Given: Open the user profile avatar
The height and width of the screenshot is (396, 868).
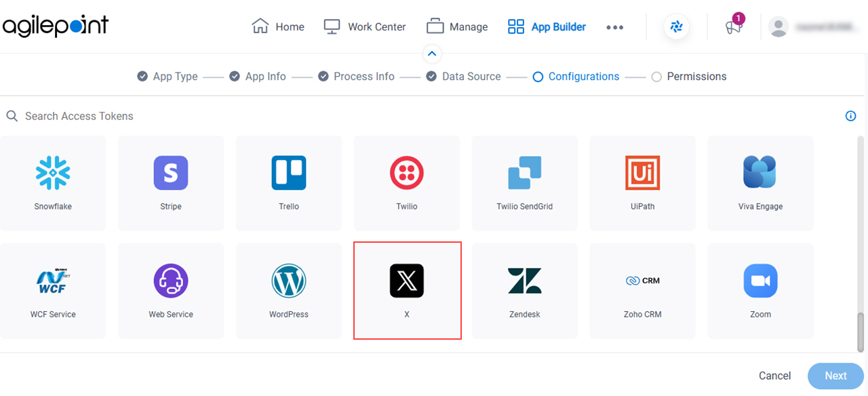Looking at the screenshot, I should pos(778,27).
